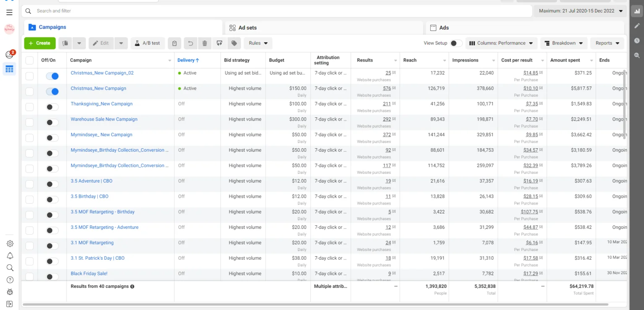Toggle the View Setup switch

tap(456, 43)
